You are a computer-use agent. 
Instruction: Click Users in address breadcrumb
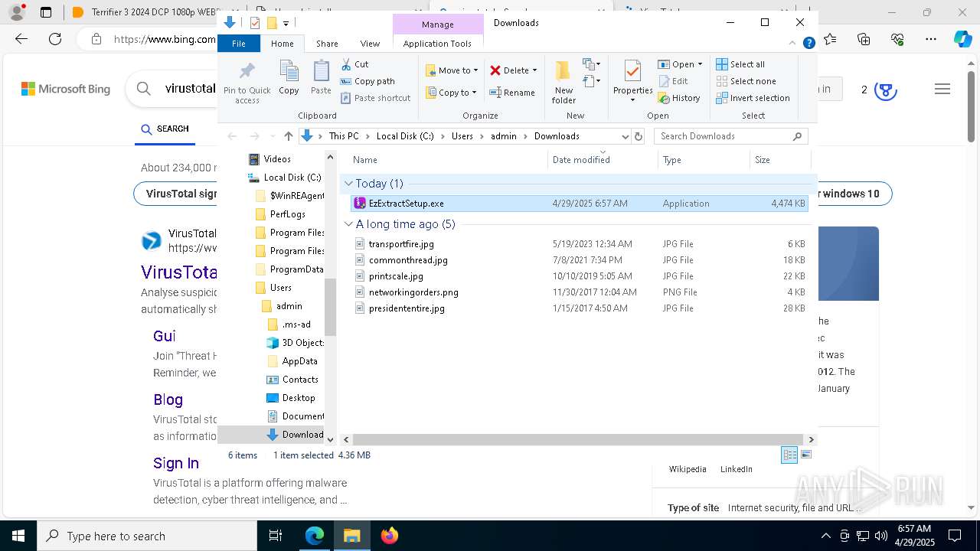(462, 136)
